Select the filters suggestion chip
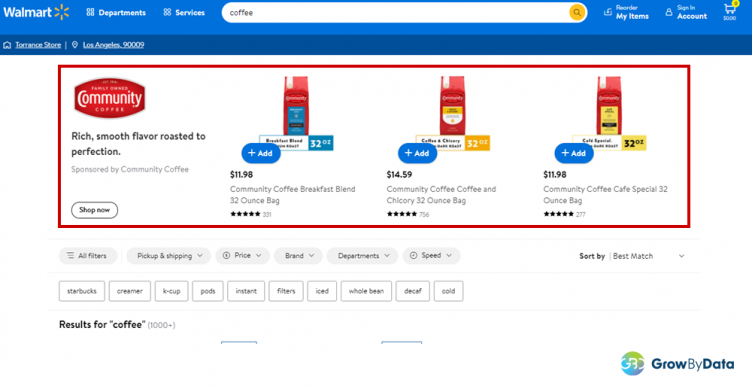 point(286,291)
